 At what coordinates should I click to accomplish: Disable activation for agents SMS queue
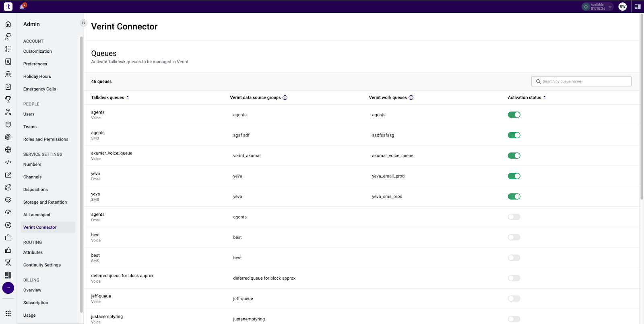pos(514,135)
